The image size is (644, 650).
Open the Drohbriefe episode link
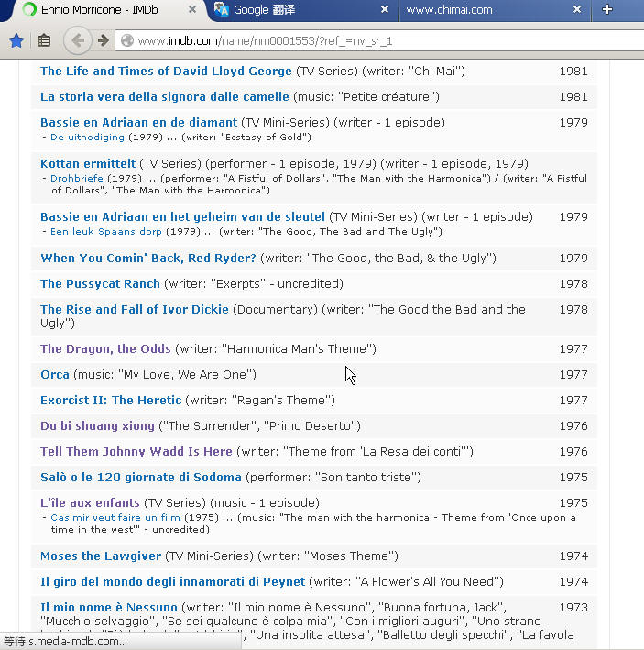[x=77, y=178]
